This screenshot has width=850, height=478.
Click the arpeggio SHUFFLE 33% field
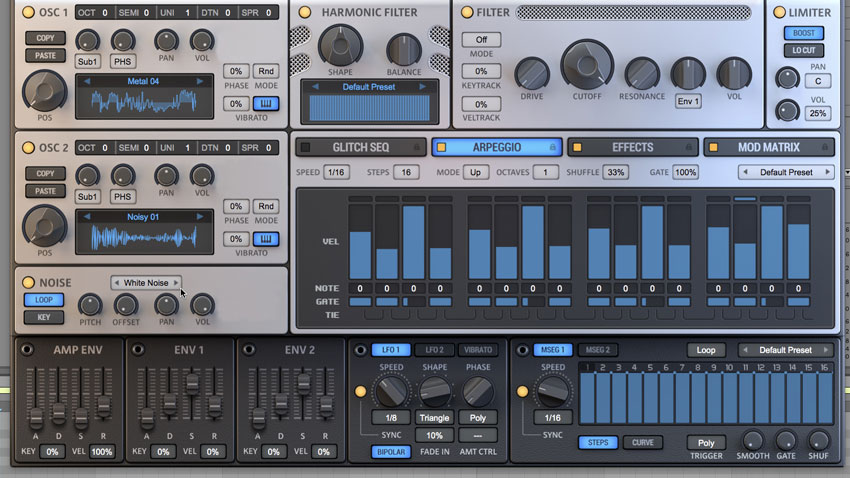coord(616,172)
